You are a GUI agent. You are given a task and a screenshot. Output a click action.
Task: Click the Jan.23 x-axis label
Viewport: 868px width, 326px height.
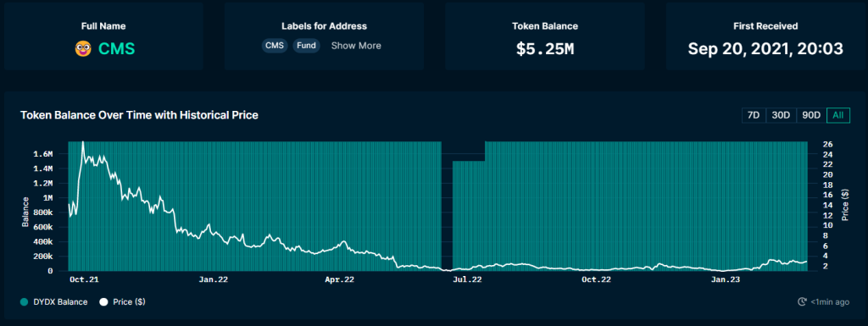click(726, 280)
